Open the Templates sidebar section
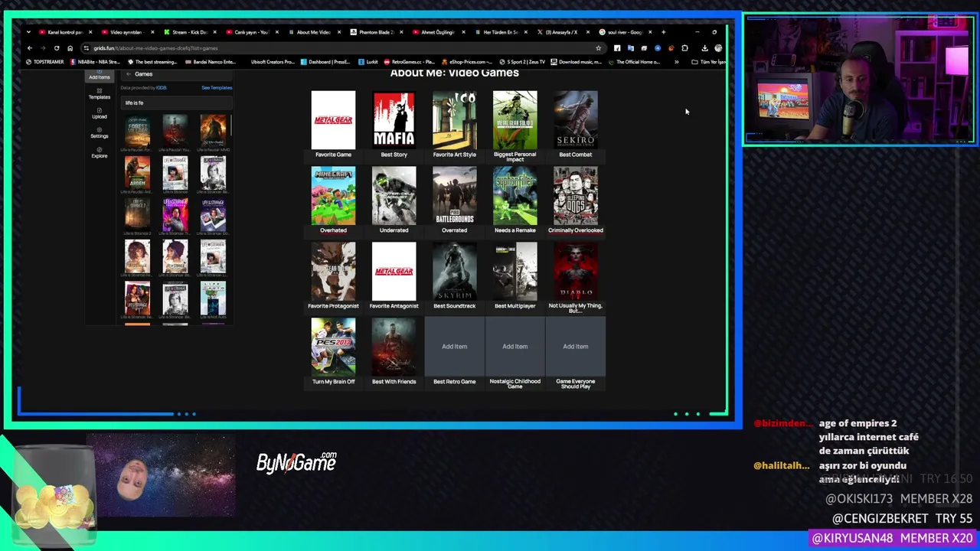980x551 pixels. 99,94
